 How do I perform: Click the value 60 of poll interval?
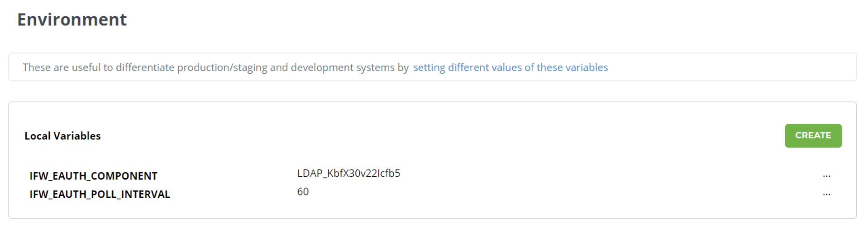click(303, 192)
